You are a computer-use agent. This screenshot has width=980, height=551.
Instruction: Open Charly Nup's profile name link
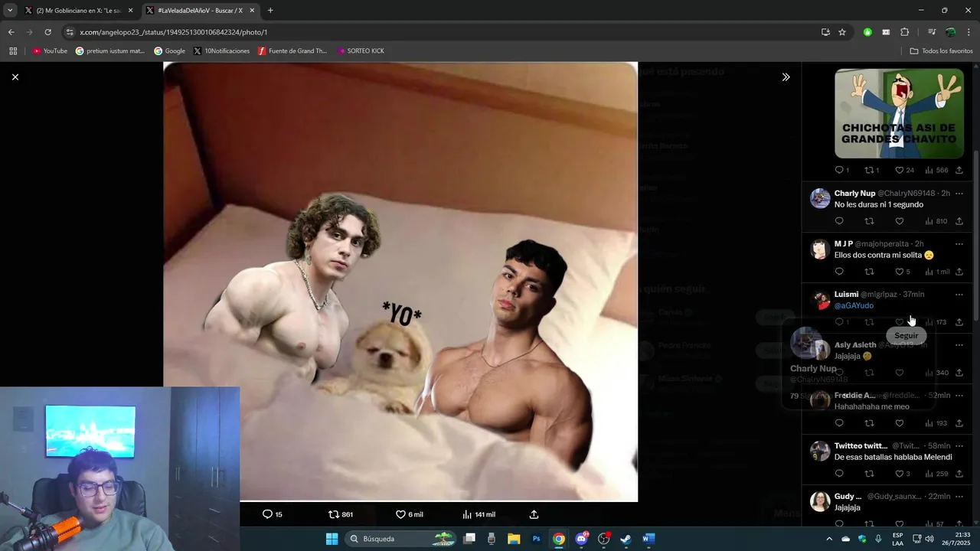tap(854, 194)
